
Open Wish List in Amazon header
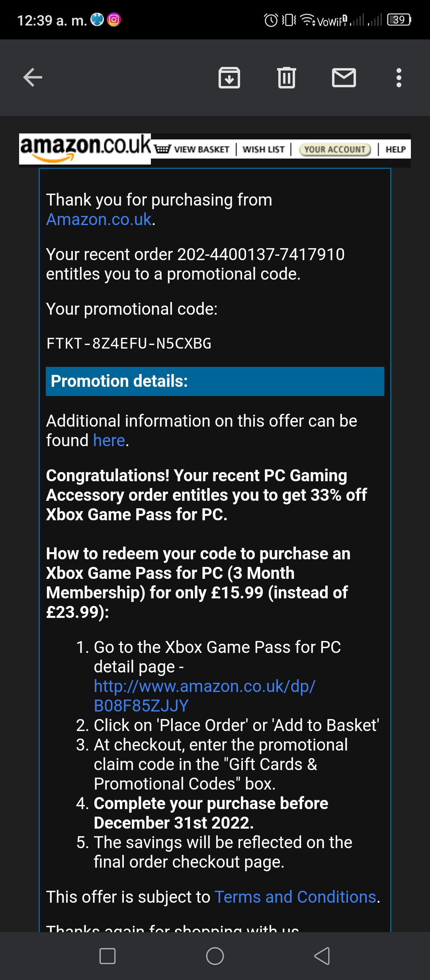click(x=264, y=149)
